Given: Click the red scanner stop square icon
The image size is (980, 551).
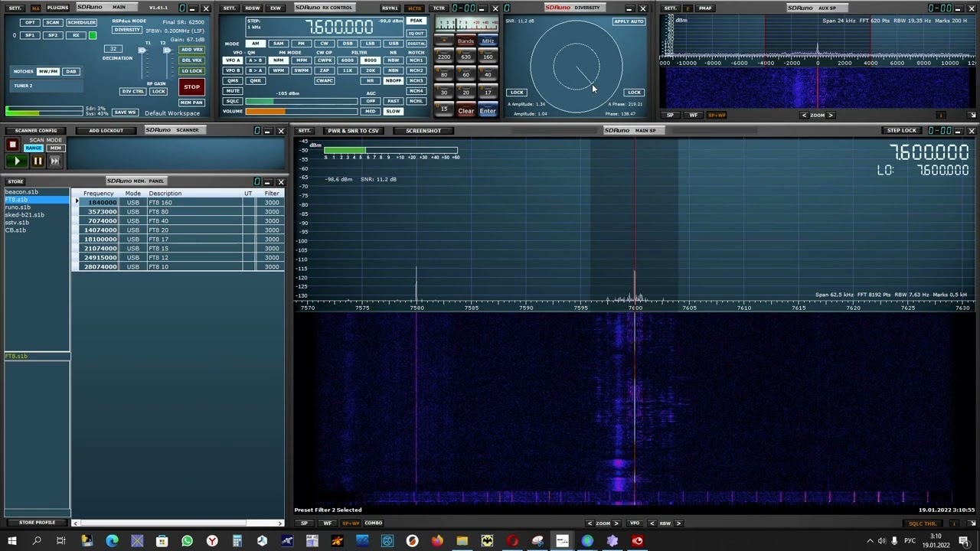Looking at the screenshot, I should [x=12, y=145].
